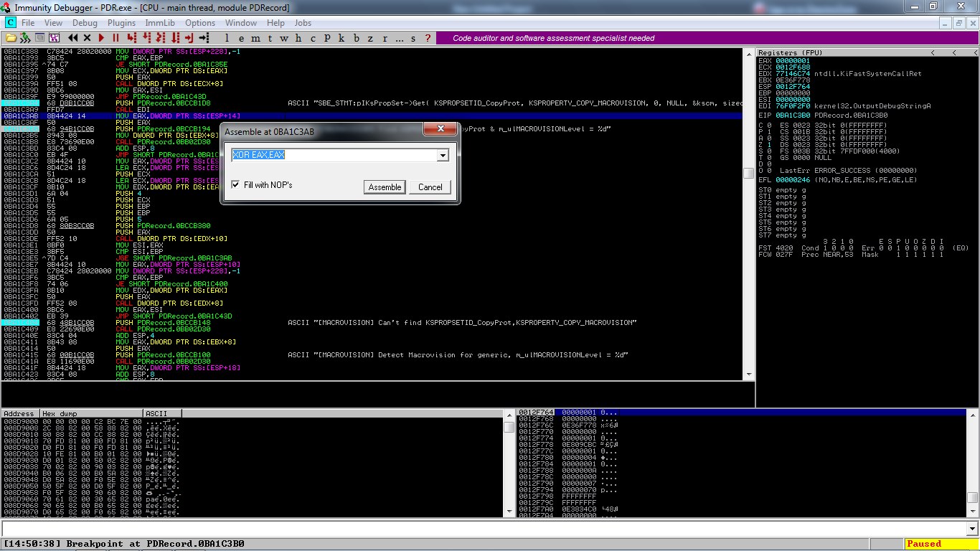Show Executable modules with the e icon
980x551 pixels.
click(242, 38)
